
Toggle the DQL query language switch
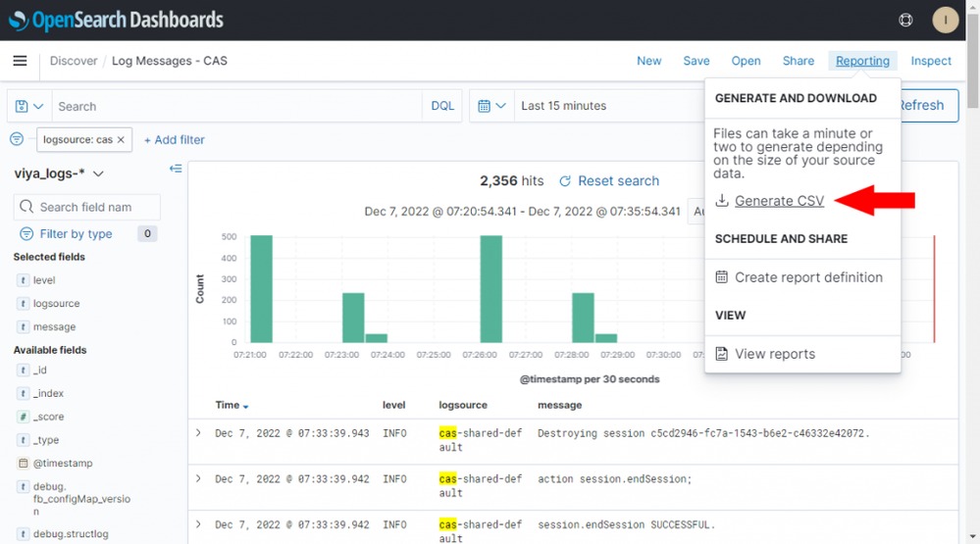click(442, 106)
